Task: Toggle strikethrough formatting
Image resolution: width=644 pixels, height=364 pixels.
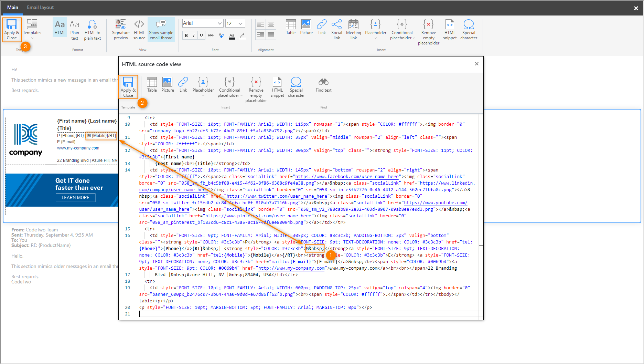Action: pyautogui.click(x=211, y=35)
